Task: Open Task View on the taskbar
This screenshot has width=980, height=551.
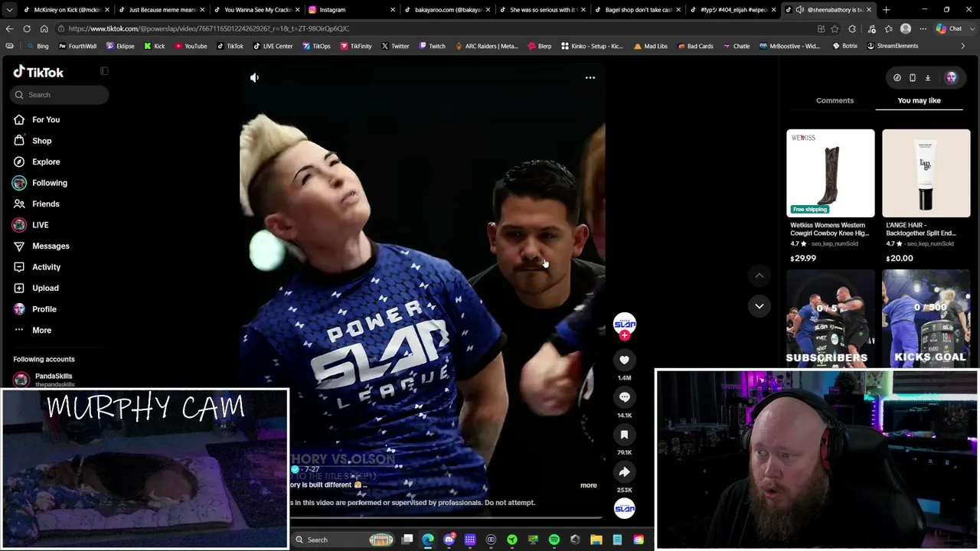Action: click(x=407, y=540)
